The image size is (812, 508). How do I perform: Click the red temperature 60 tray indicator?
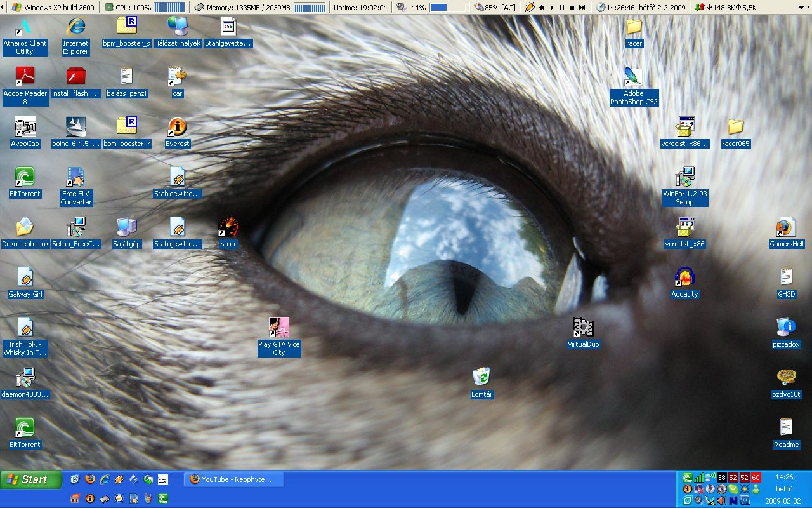pos(756,478)
